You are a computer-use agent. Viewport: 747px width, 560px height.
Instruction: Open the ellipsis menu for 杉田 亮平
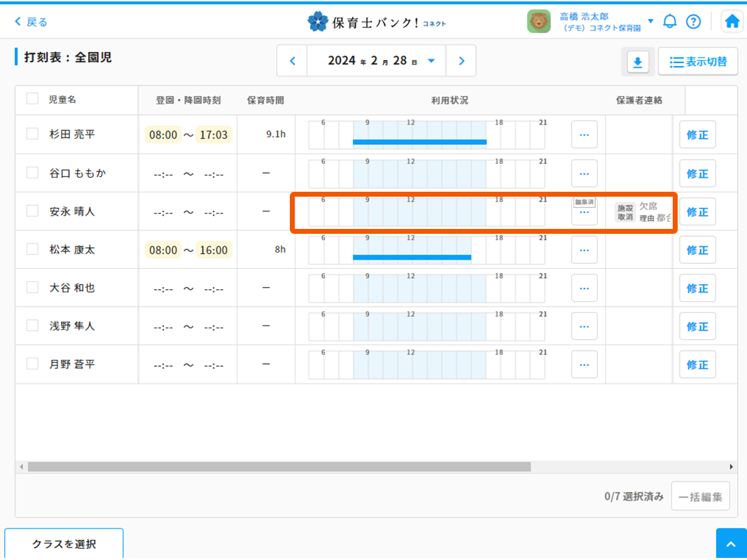[584, 135]
